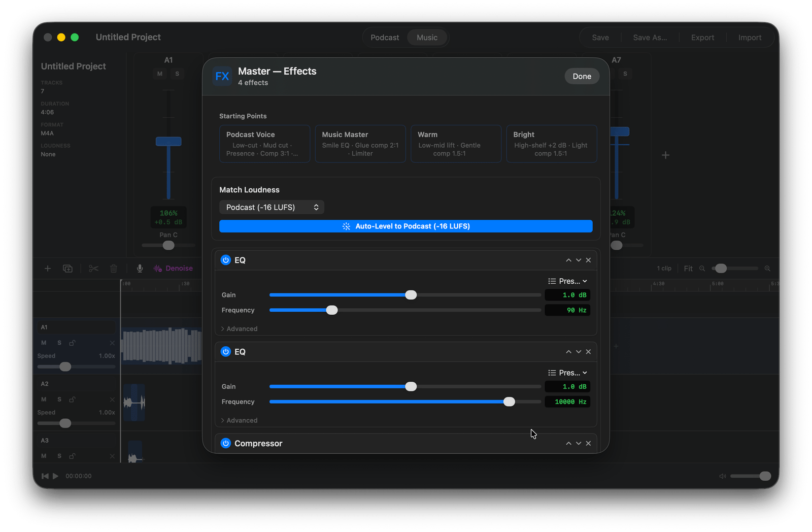Switch to the Podcast mode tab
Image resolution: width=812 pixels, height=532 pixels.
coord(385,38)
